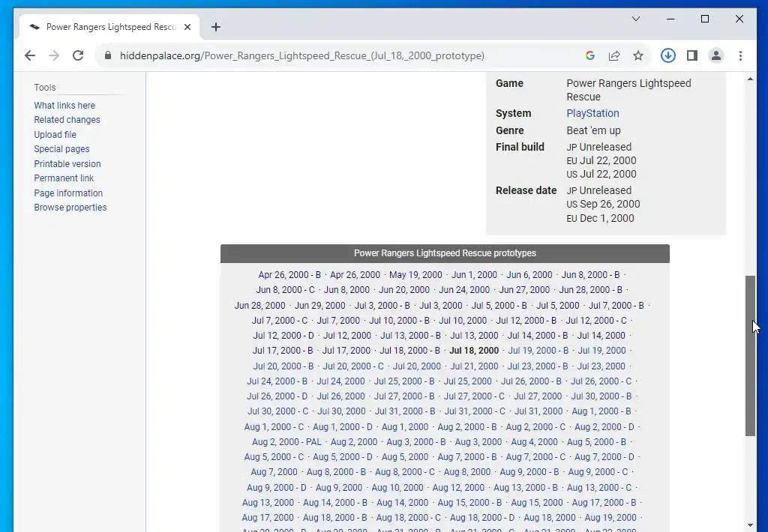View site security lock info
768x532 pixels.
coord(108,55)
